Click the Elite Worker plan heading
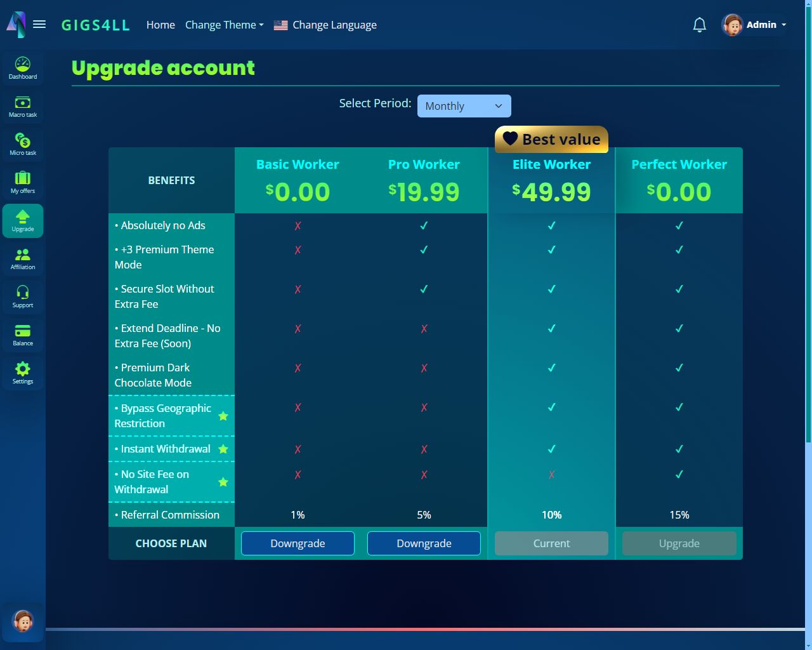 coord(551,164)
